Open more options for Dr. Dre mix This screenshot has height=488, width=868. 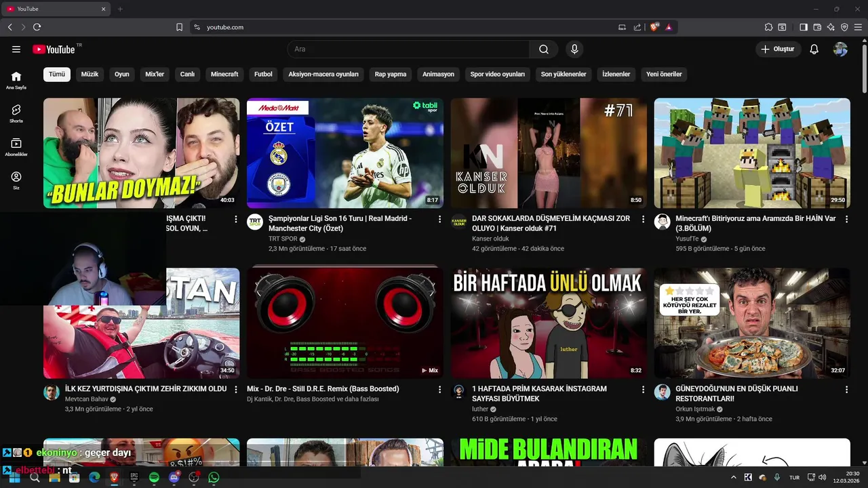point(439,390)
